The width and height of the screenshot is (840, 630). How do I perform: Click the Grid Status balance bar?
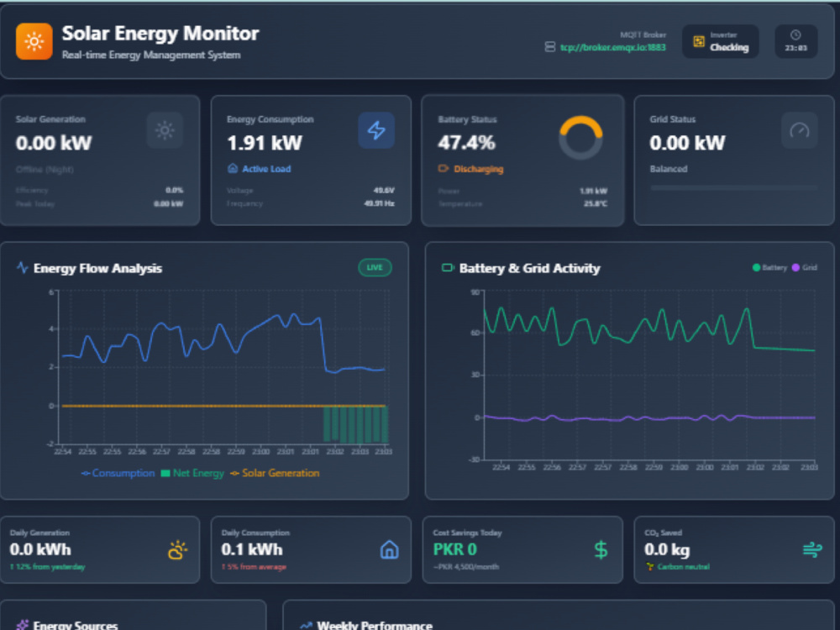[x=733, y=188]
